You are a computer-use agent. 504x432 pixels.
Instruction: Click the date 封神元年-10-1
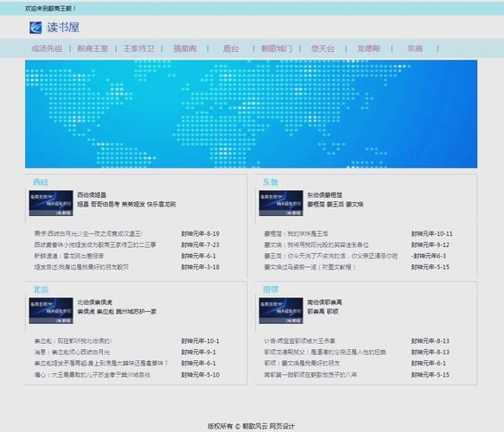tap(201, 340)
